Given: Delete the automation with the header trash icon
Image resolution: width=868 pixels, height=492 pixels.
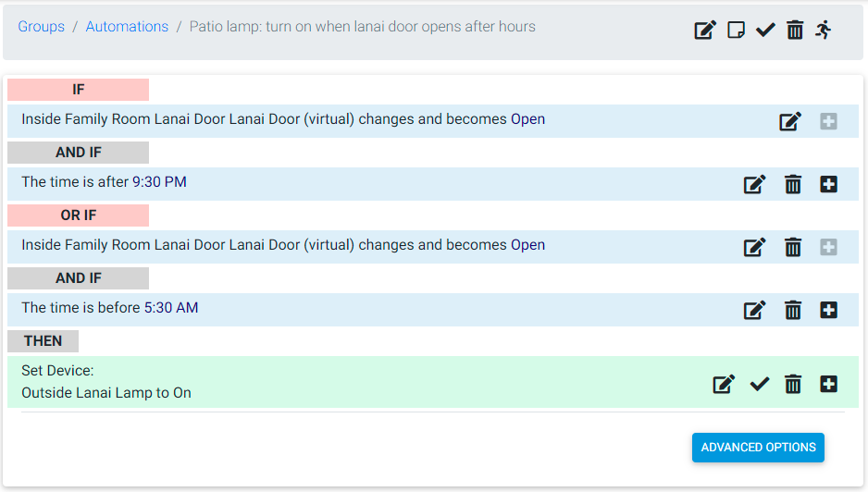Looking at the screenshot, I should 795,30.
